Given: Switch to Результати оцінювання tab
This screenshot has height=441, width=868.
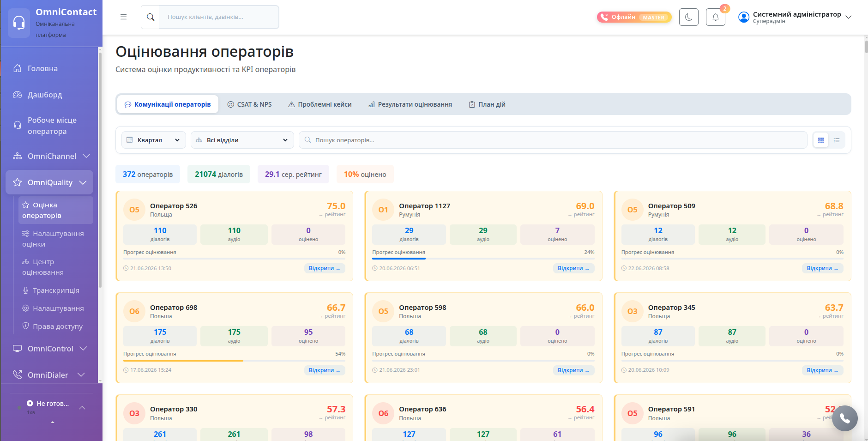Looking at the screenshot, I should click(x=410, y=104).
